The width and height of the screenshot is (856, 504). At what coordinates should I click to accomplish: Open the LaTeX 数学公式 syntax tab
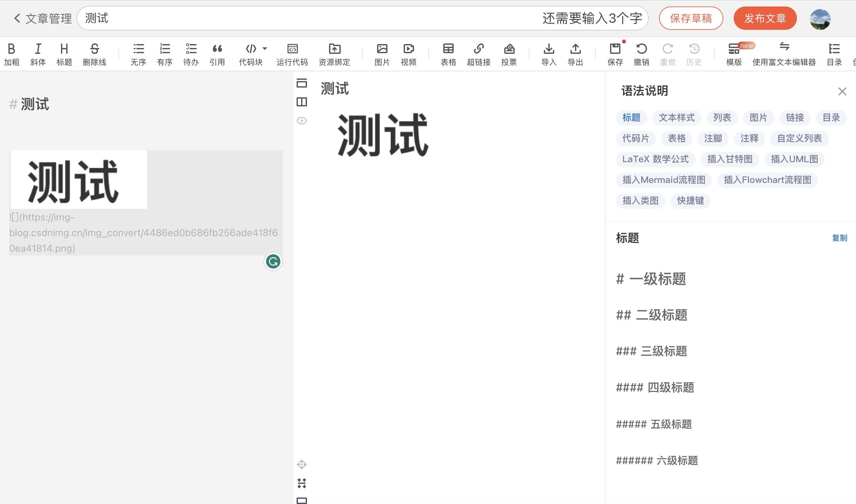655,159
